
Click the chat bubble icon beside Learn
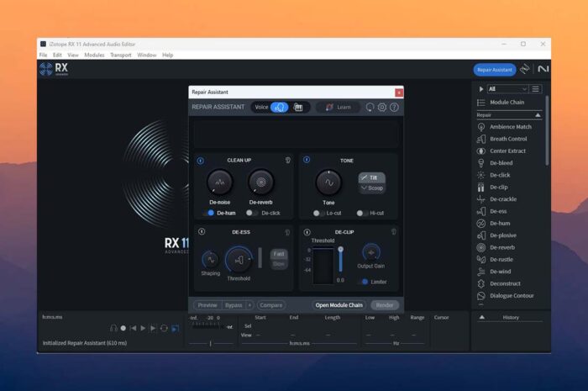(x=370, y=108)
